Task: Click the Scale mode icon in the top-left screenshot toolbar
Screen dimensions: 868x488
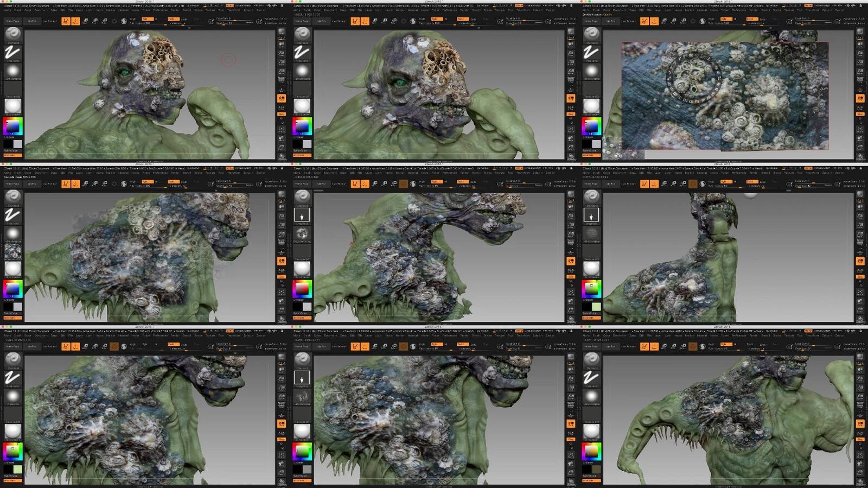Action: tap(95, 21)
